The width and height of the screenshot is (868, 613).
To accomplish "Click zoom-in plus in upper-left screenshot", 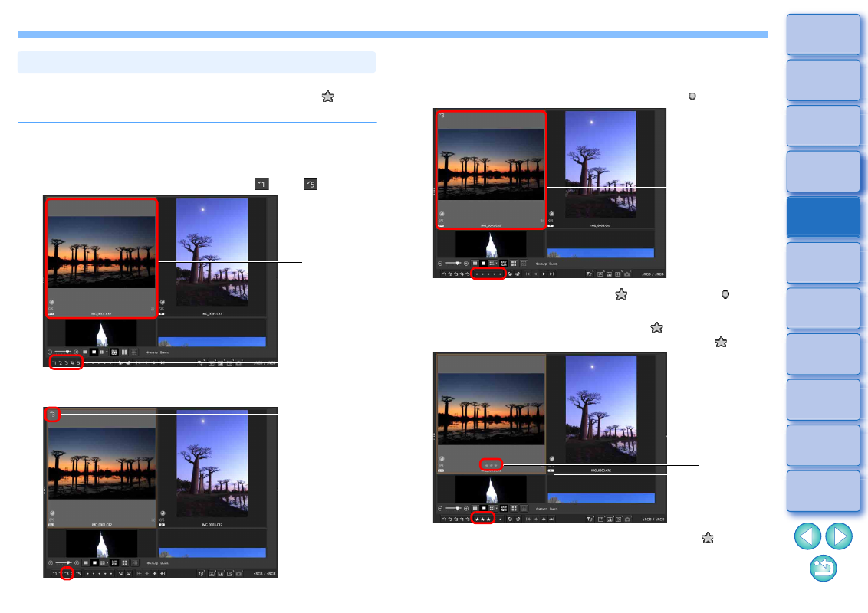I will (x=76, y=352).
